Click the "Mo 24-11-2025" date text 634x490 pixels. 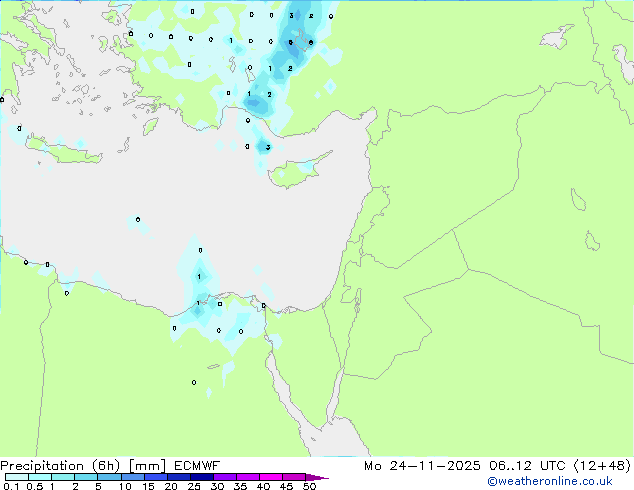coord(422,466)
